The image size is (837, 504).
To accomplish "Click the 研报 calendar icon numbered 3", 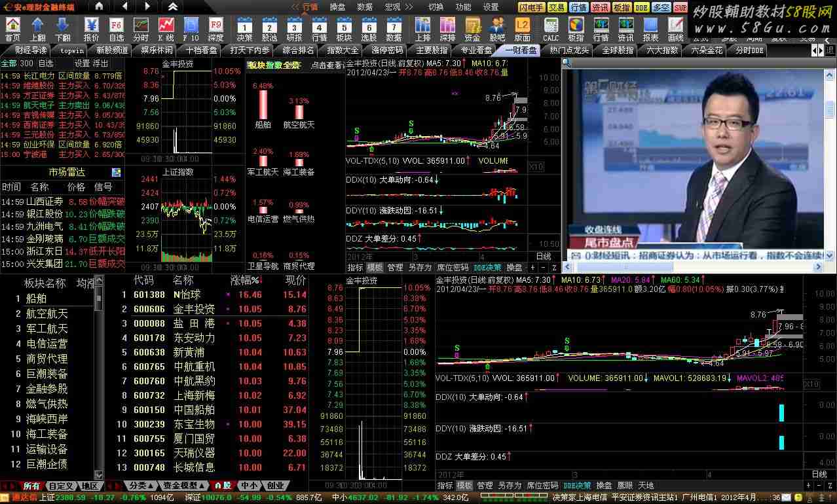I will 294,29.
